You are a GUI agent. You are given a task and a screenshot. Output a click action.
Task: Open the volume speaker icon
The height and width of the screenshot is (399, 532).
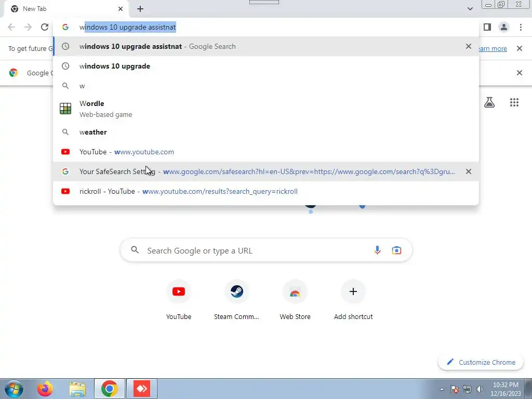480,389
